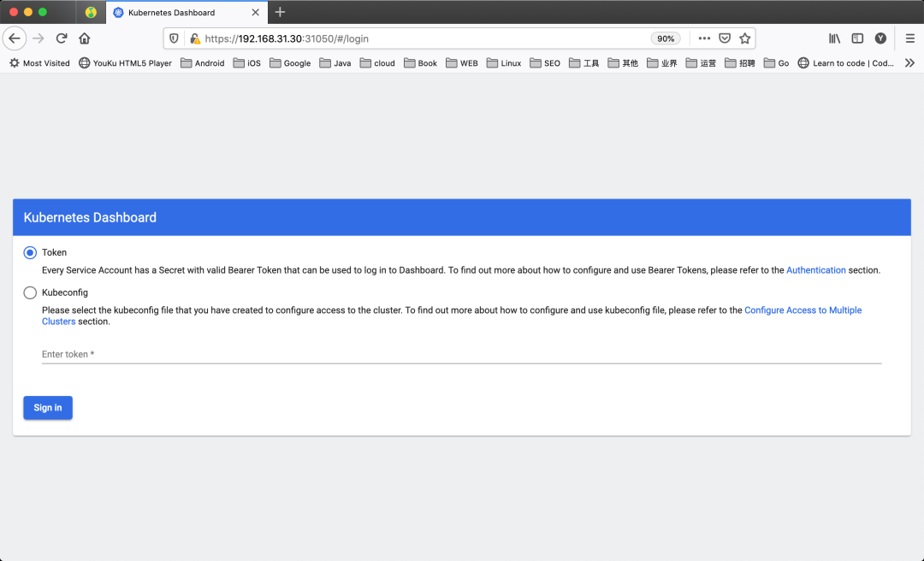Open a new browser tab
The width and height of the screenshot is (924, 561).
pos(280,12)
